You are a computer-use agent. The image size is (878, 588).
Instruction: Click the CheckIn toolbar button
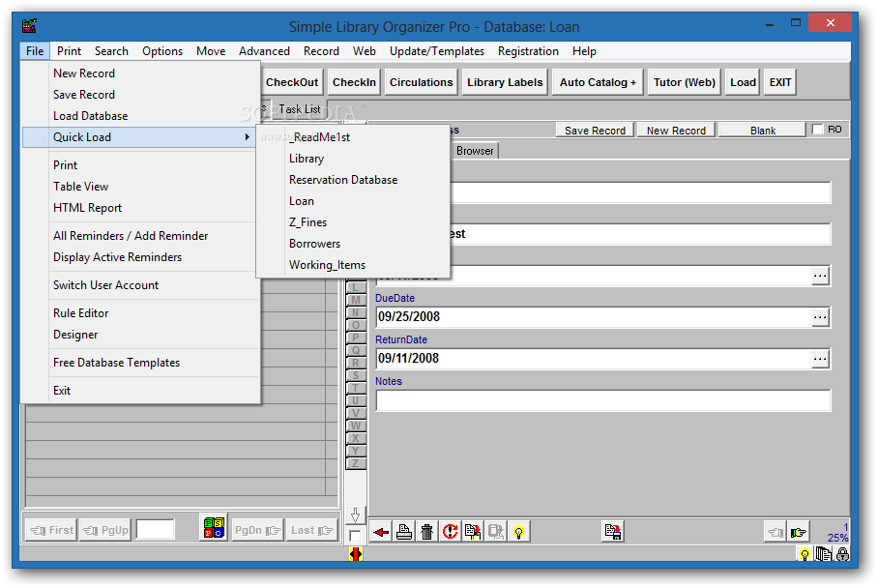pyautogui.click(x=354, y=82)
